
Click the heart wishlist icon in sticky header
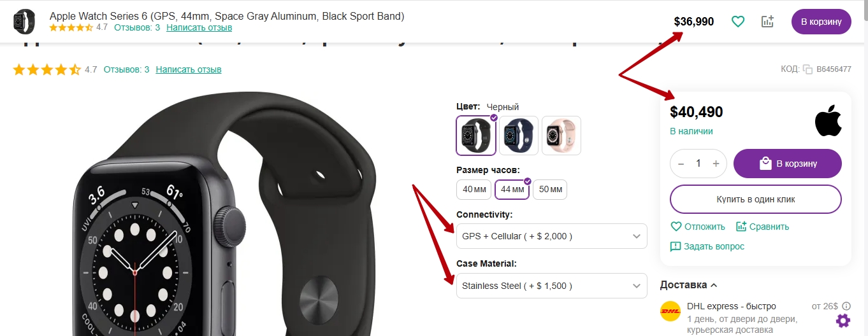(x=738, y=22)
